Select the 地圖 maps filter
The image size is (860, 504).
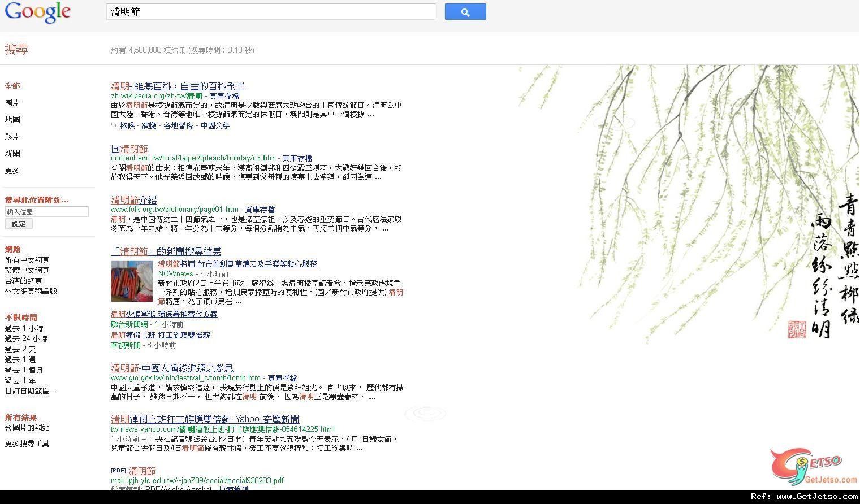(12, 120)
